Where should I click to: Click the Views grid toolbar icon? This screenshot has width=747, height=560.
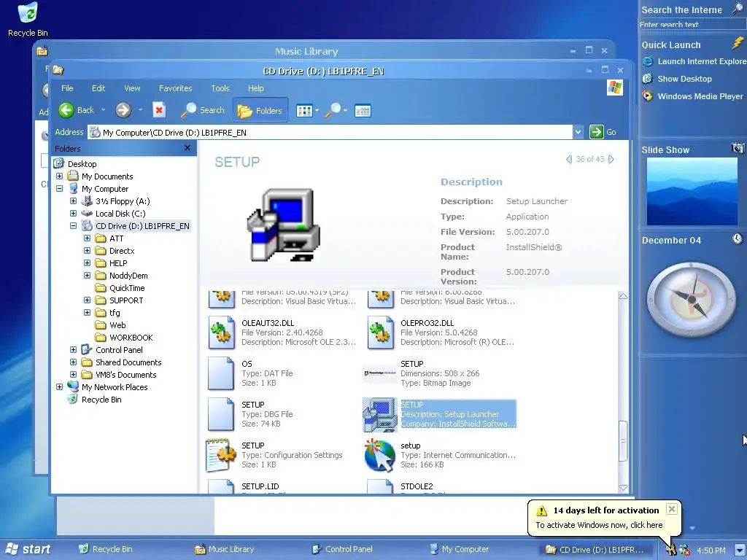tap(304, 111)
